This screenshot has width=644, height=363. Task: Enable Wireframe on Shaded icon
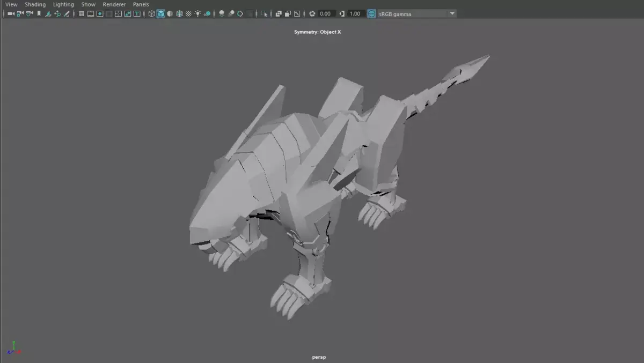(179, 13)
